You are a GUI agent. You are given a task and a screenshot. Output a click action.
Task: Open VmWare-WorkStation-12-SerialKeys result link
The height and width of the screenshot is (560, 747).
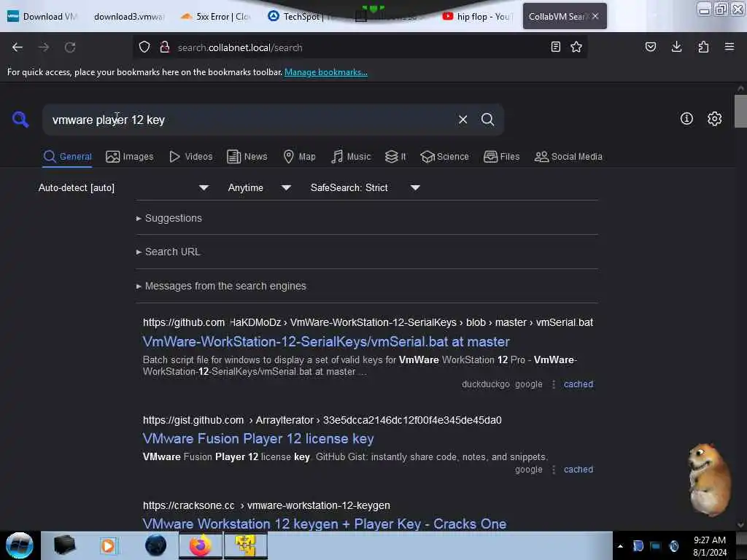pos(326,341)
